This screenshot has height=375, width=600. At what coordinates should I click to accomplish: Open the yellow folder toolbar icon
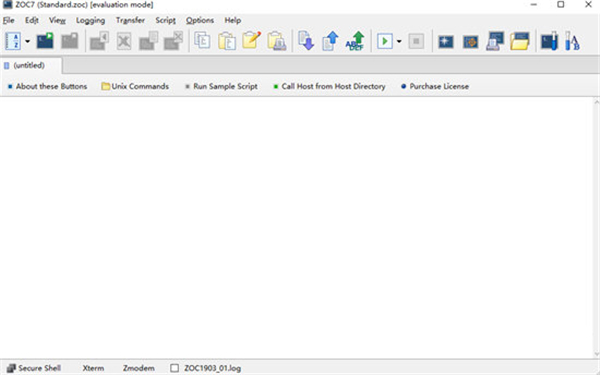tap(520, 41)
